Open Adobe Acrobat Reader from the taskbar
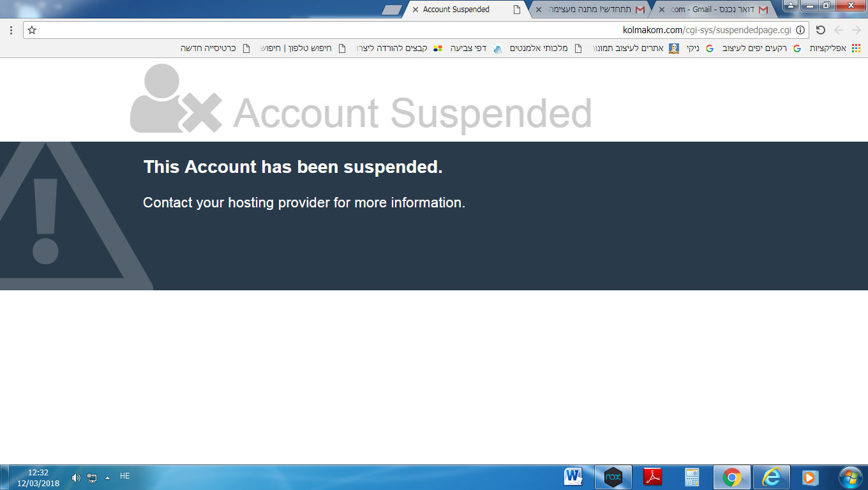Viewport: 868px width, 490px height. point(653,477)
